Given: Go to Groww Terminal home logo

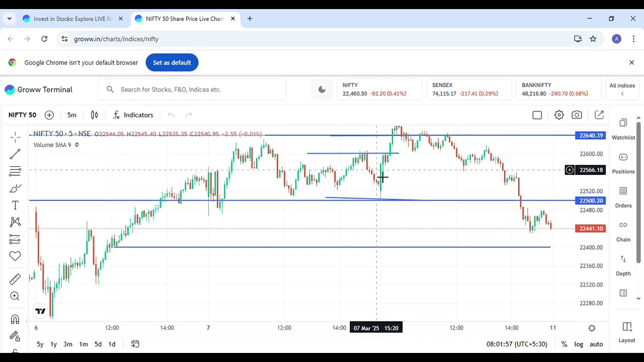Looking at the screenshot, I should [x=39, y=89].
